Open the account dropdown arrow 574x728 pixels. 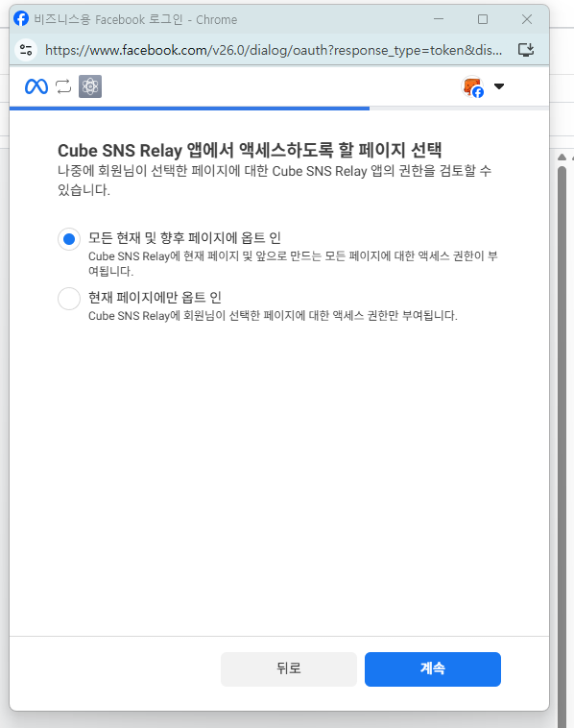tap(499, 86)
